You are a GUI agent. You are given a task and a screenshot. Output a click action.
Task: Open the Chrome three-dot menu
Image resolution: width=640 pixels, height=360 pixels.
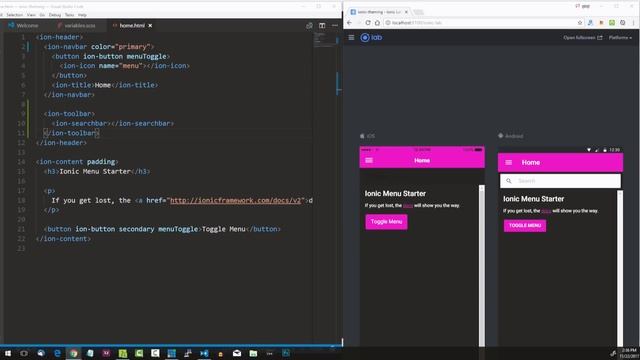coord(633,23)
